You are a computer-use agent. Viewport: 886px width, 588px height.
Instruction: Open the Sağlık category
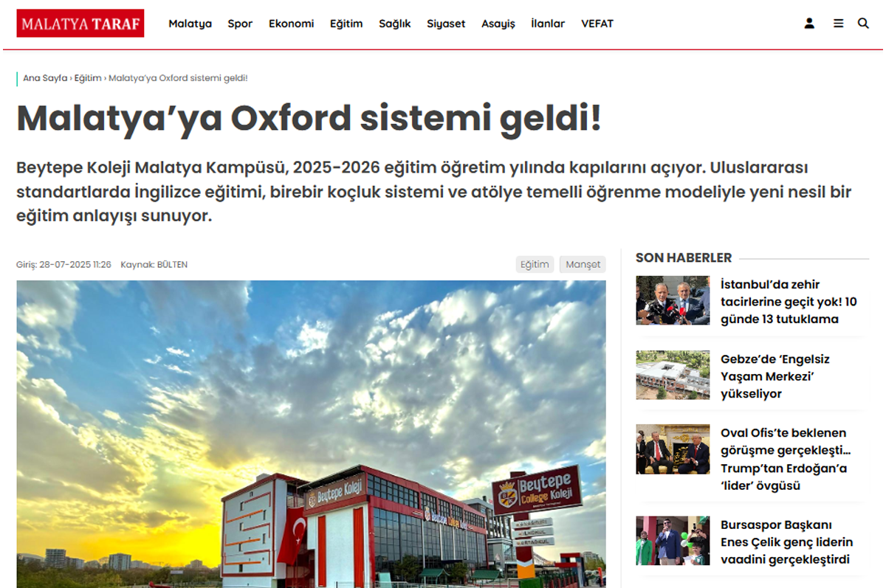(x=394, y=24)
